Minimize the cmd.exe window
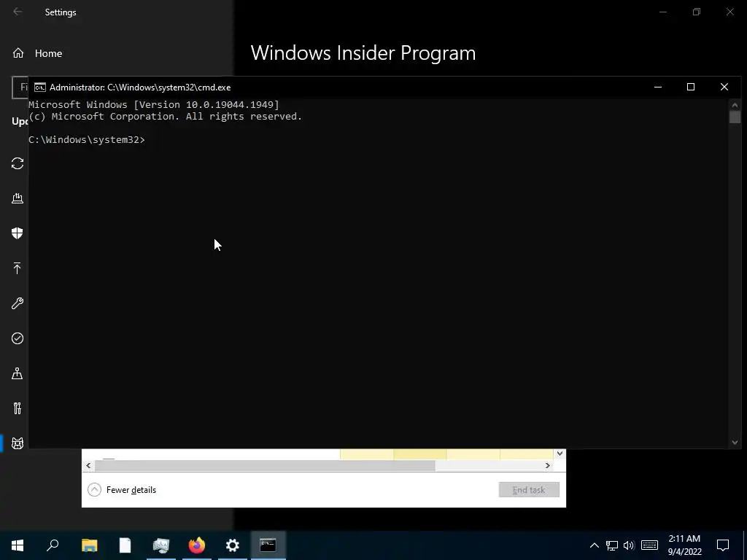This screenshot has height=560, width=747. click(x=658, y=87)
